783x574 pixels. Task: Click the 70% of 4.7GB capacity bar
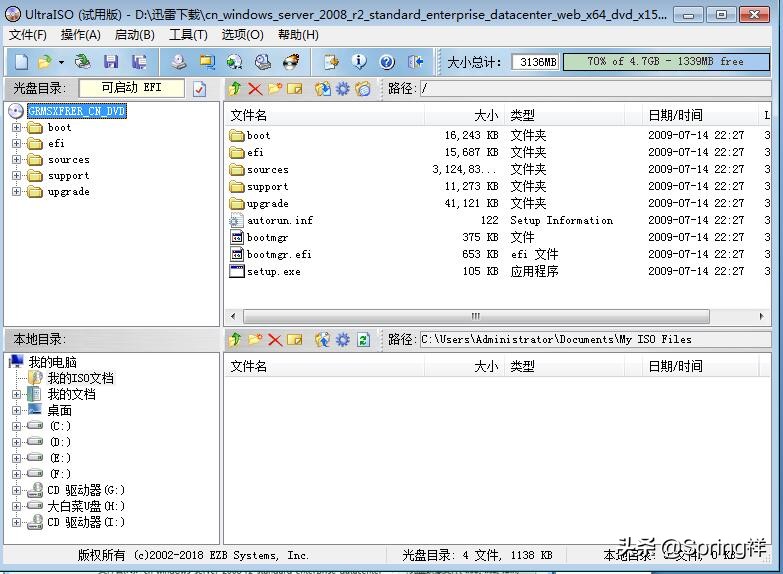coord(666,62)
